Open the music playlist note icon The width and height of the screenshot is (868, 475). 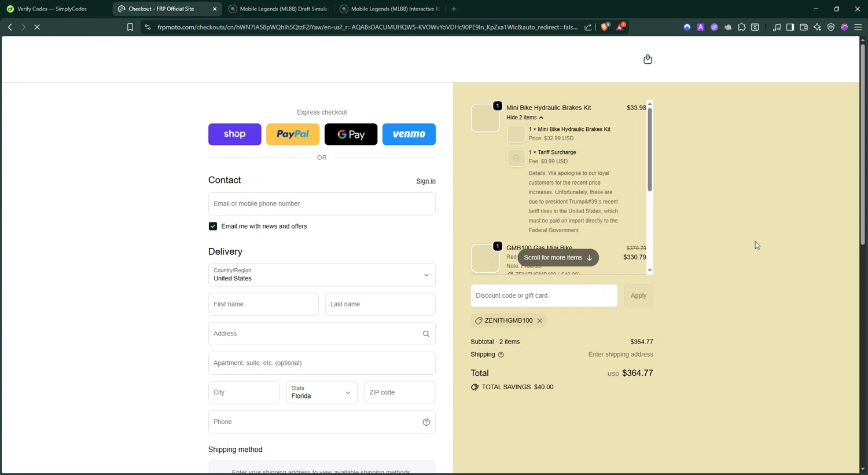[777, 27]
